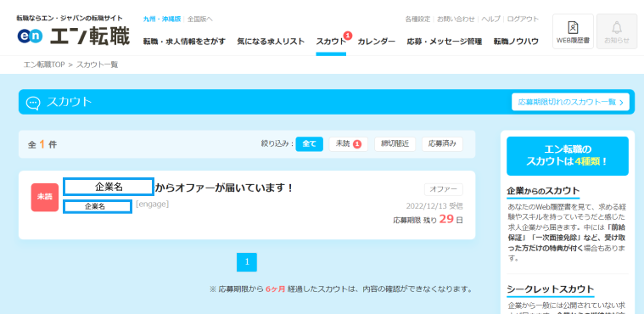
Task: Click the 6ヶ月 expiry notice text
Action: pyautogui.click(x=275, y=289)
